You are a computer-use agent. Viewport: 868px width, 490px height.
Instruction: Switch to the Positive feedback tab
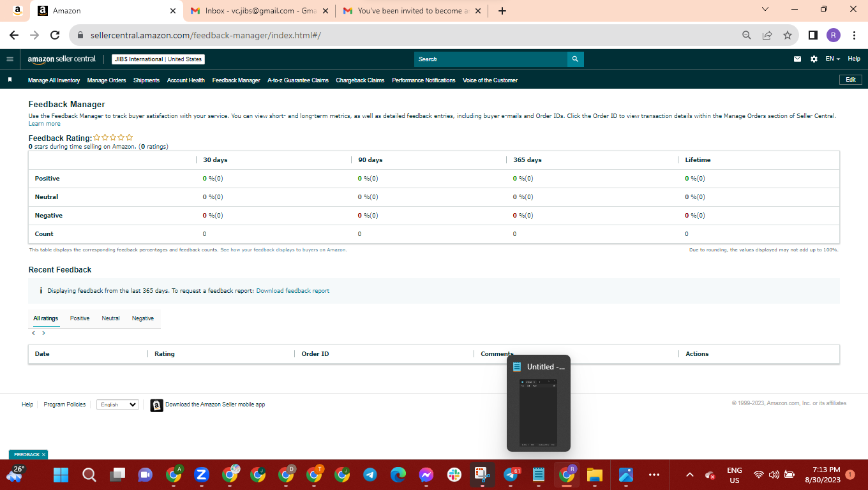80,318
